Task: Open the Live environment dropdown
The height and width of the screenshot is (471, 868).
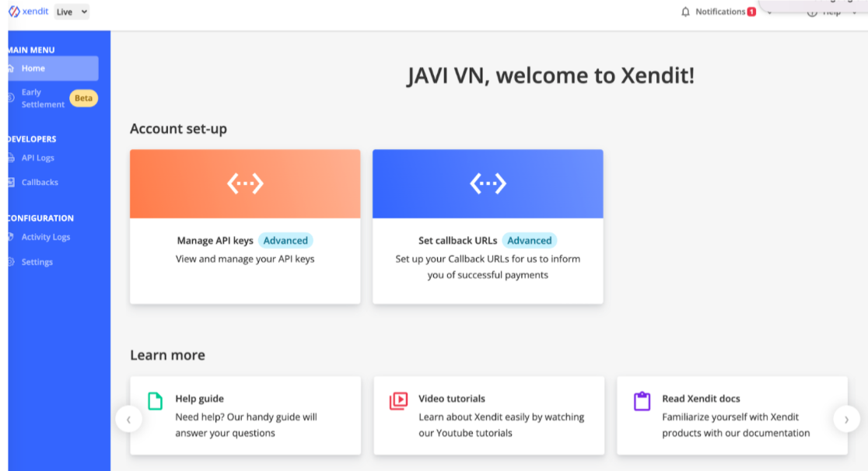Action: pyautogui.click(x=72, y=12)
